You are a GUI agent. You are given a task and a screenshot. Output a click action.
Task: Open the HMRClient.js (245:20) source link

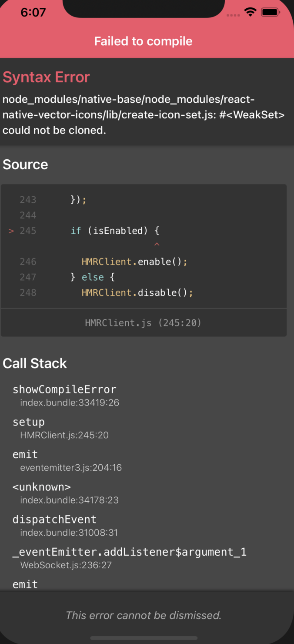(144, 322)
